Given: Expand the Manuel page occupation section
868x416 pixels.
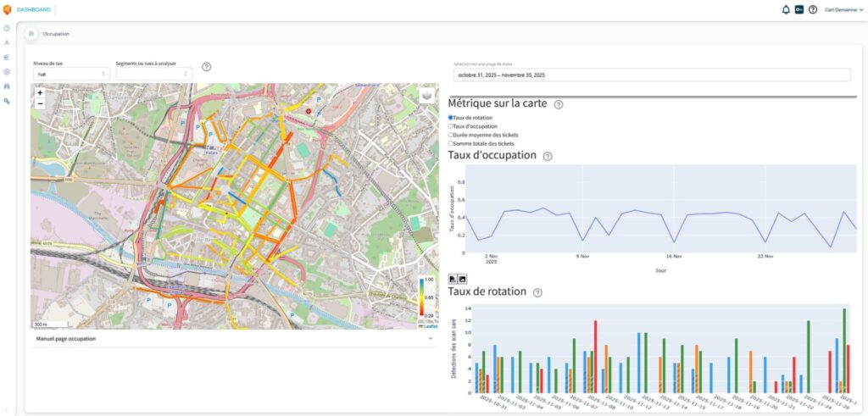Looking at the screenshot, I should click(x=234, y=338).
